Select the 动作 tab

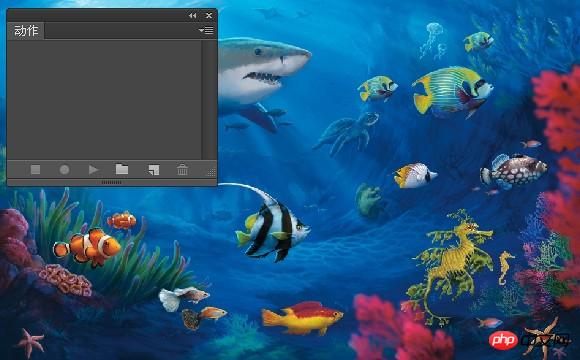[x=26, y=31]
